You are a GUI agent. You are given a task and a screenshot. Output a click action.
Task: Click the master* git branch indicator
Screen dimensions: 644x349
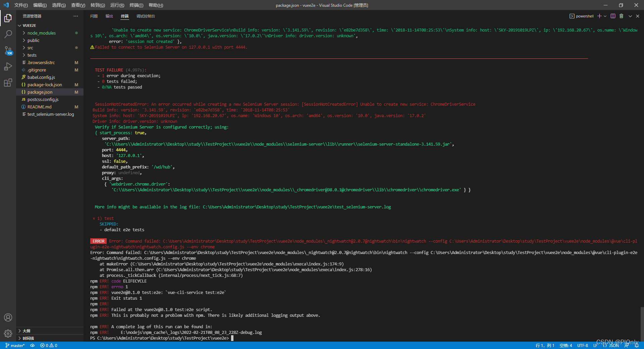coord(15,345)
